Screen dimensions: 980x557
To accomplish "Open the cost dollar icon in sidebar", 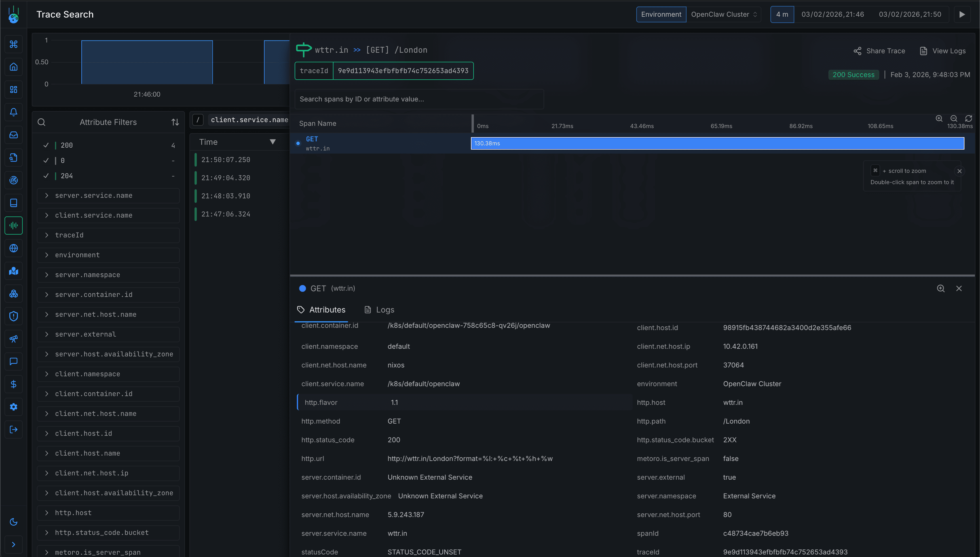I will [14, 384].
